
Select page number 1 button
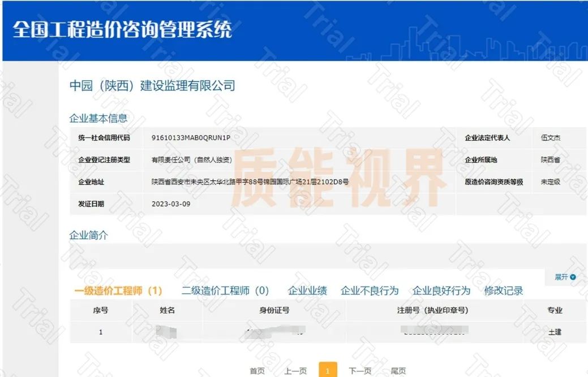[328, 371]
